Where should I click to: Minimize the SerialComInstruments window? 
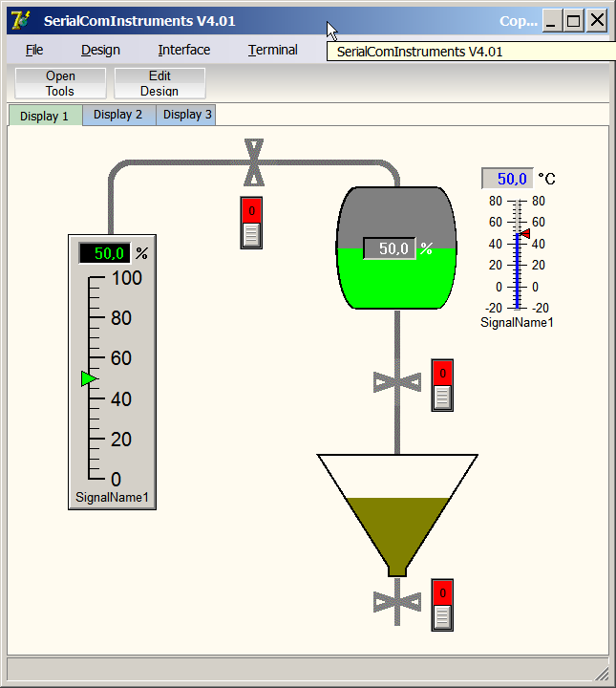point(552,20)
